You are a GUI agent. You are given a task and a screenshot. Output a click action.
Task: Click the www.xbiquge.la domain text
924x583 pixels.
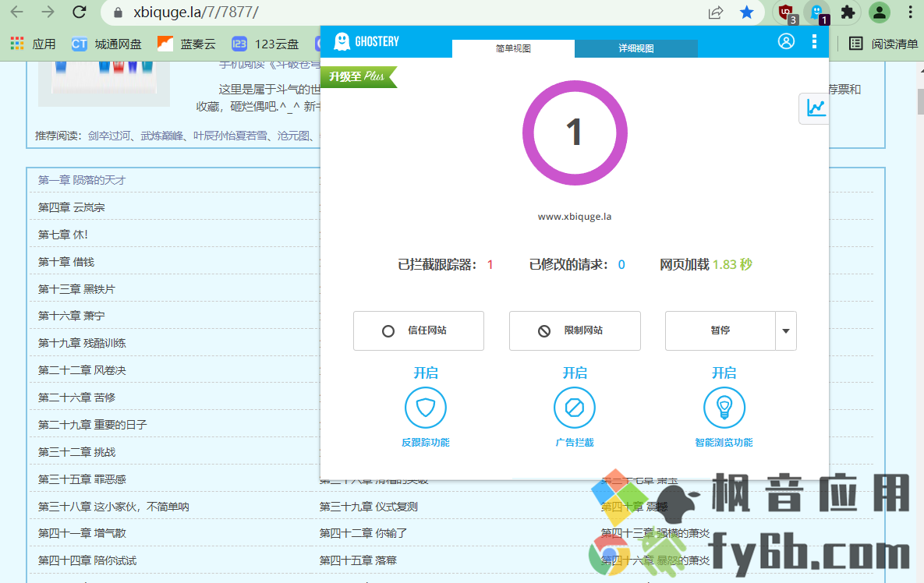[575, 217]
